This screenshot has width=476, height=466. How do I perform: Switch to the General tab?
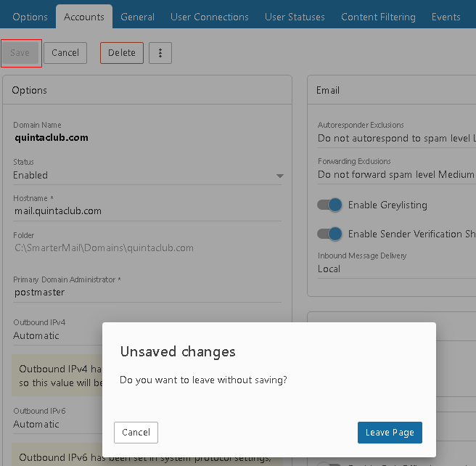(x=137, y=17)
